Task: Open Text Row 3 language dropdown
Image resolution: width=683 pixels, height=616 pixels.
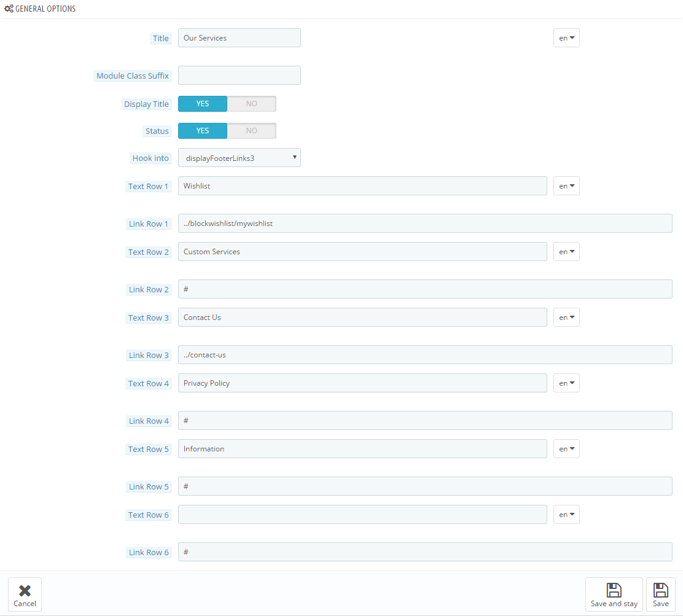Action: 566,318
